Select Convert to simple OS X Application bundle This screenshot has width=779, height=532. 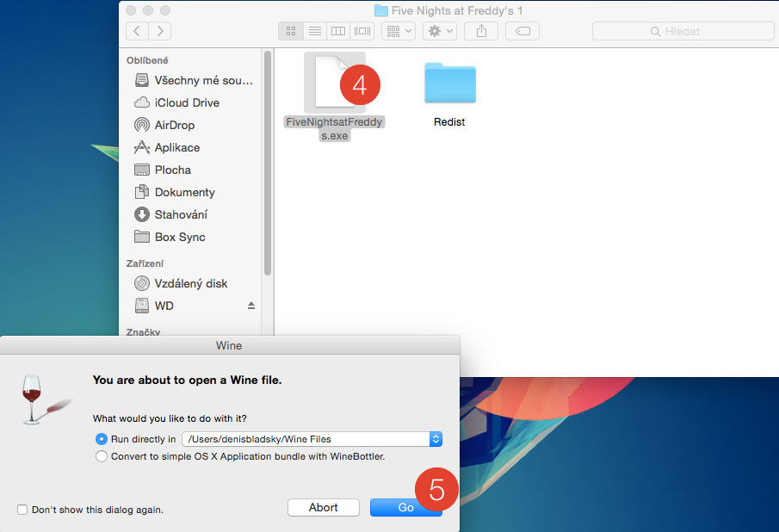coord(102,456)
